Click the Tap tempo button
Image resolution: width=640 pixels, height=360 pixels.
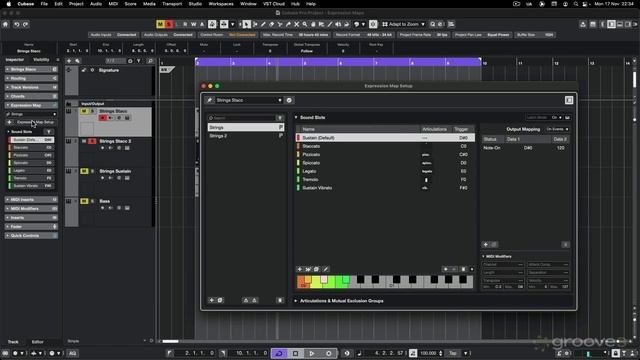[x=452, y=353]
